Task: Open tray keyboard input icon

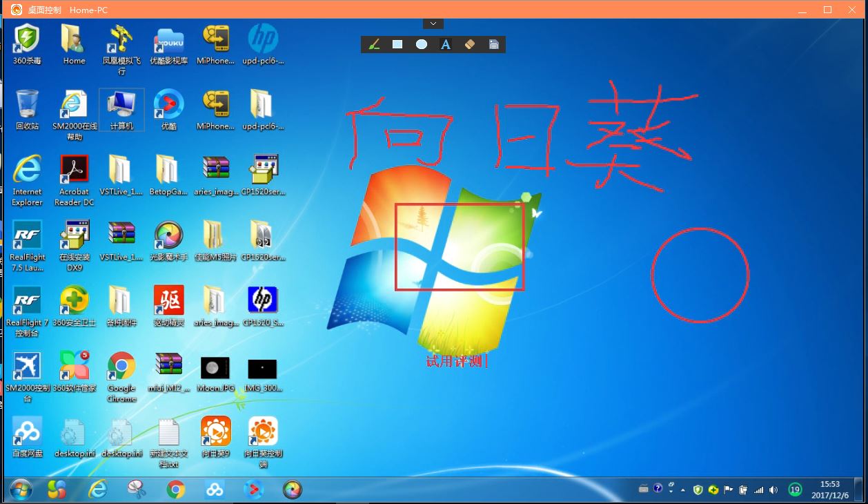Action: point(644,490)
